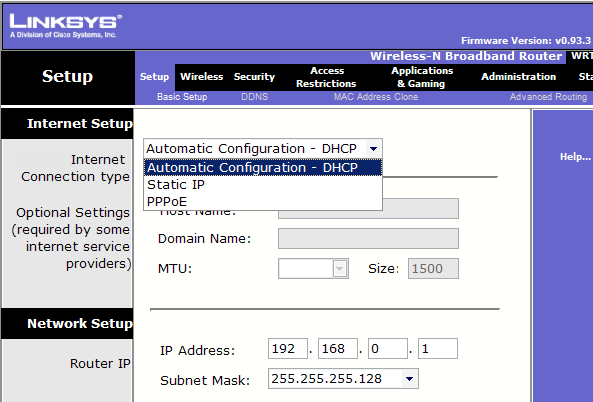
Task: Open Applications & Gaming tab
Action: pyautogui.click(x=422, y=77)
